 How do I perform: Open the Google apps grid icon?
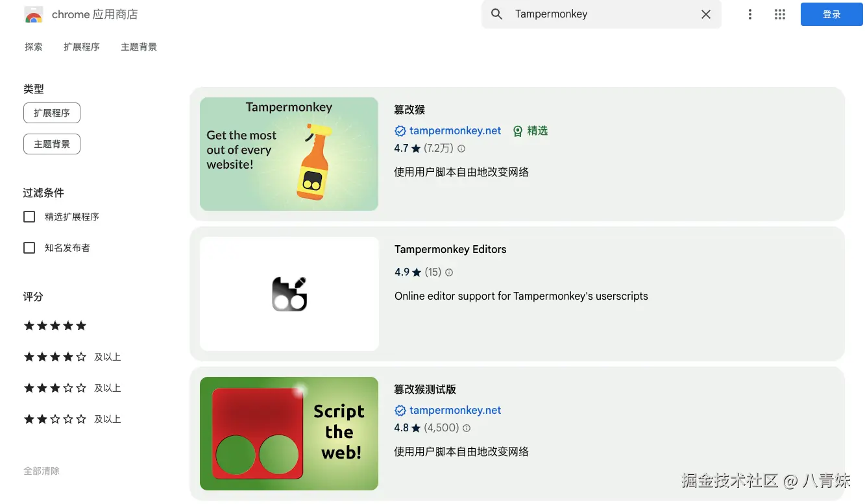coord(780,14)
